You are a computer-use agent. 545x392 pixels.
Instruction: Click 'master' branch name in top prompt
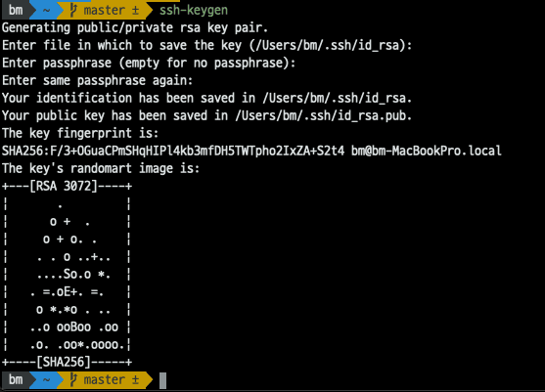coord(105,10)
